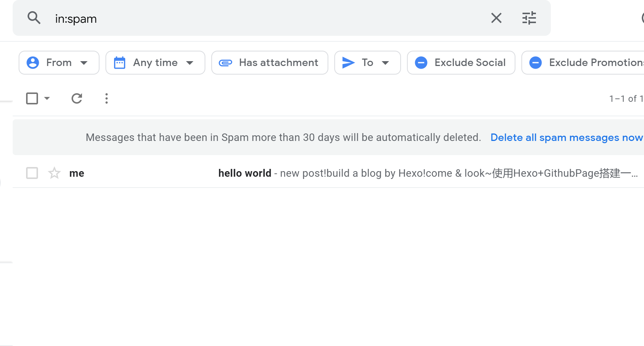Apply the Exclude Social filter
644x346 pixels.
click(x=461, y=63)
